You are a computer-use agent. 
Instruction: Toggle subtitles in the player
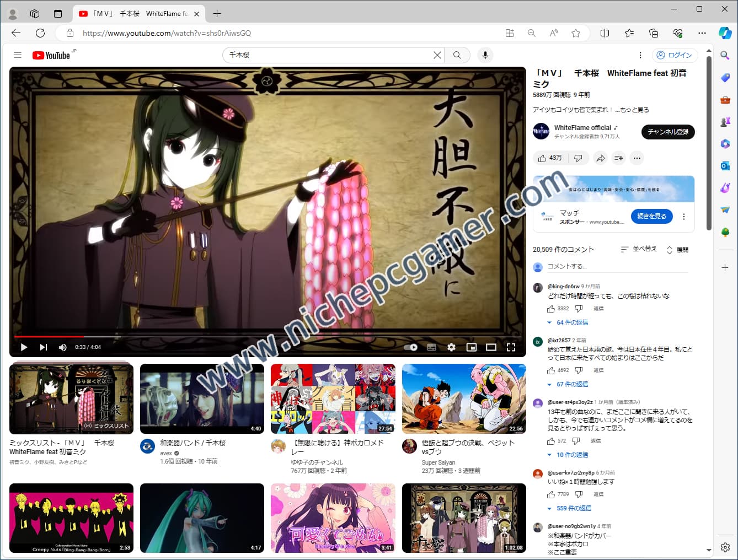click(x=431, y=347)
